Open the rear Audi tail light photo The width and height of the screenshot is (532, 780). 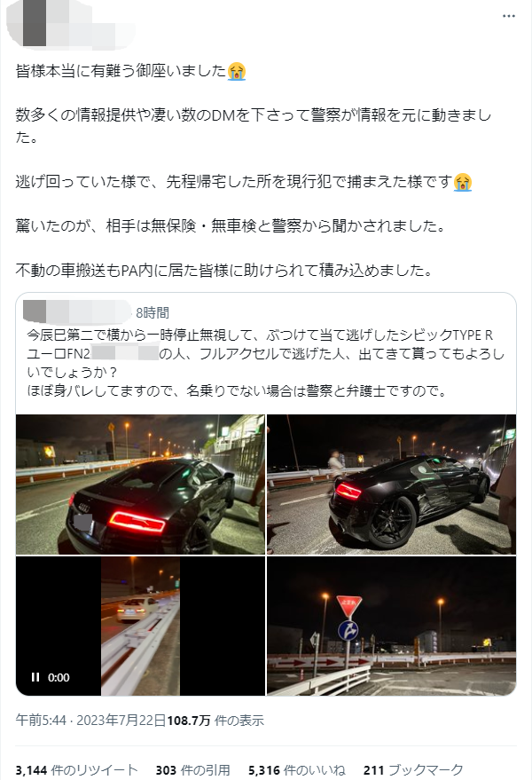coord(140,485)
